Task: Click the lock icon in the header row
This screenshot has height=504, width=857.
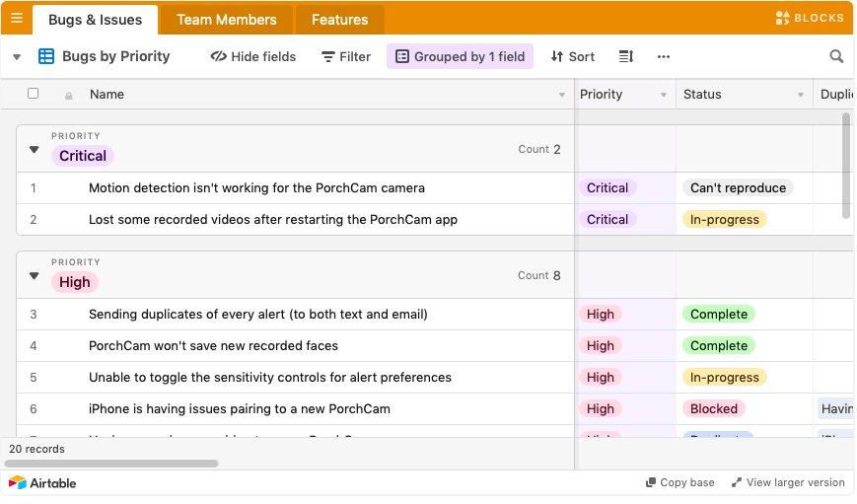Action: (x=68, y=96)
